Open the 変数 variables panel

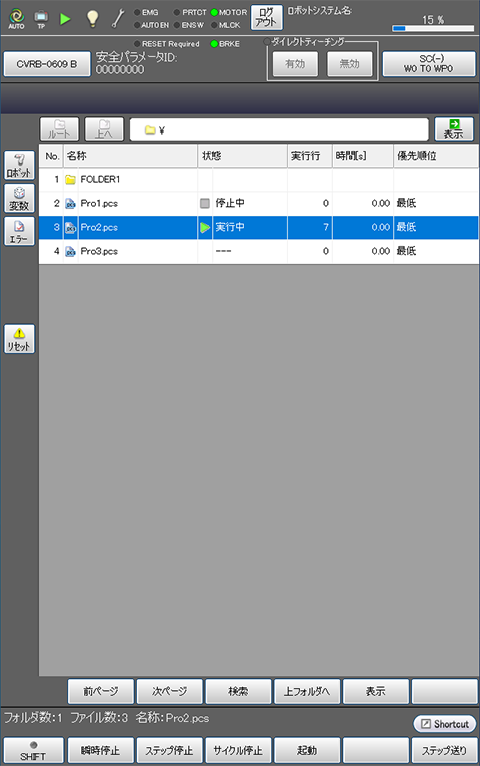click(x=19, y=198)
